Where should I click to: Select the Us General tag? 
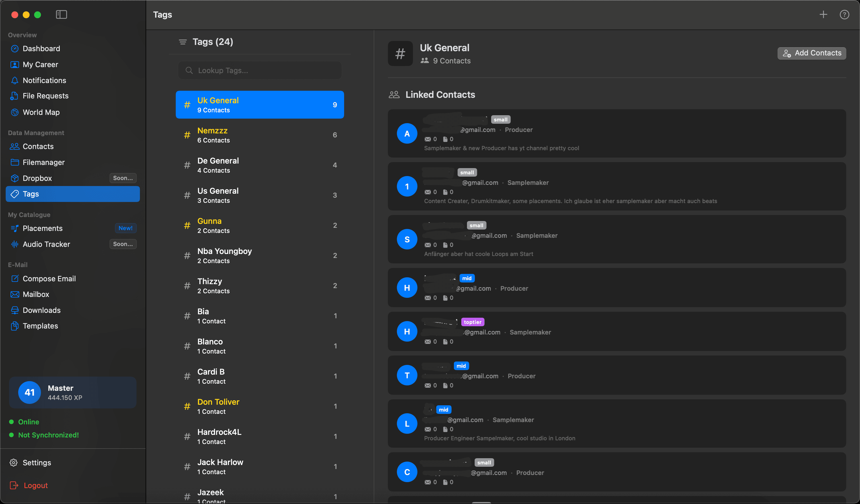[260, 195]
